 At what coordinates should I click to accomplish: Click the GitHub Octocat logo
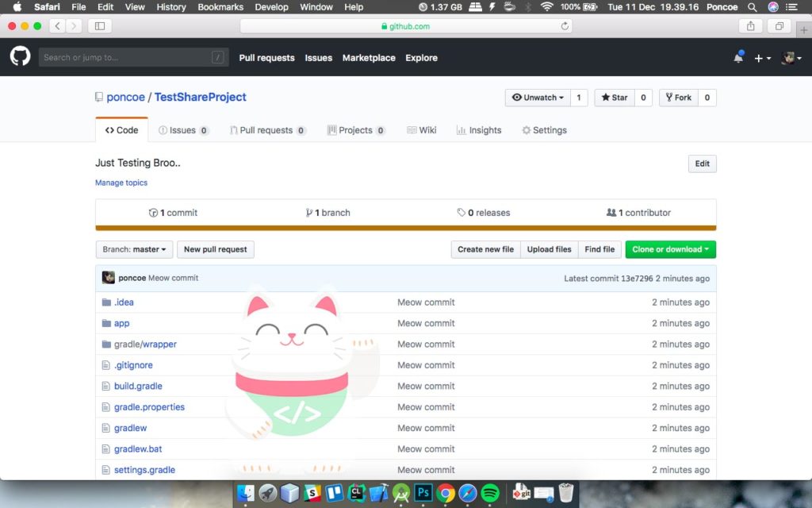click(20, 56)
